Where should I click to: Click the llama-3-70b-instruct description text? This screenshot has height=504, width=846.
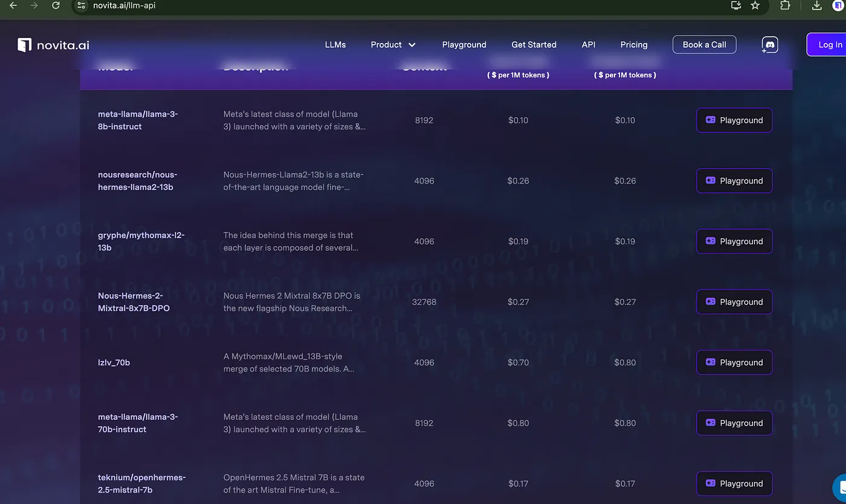coord(294,423)
